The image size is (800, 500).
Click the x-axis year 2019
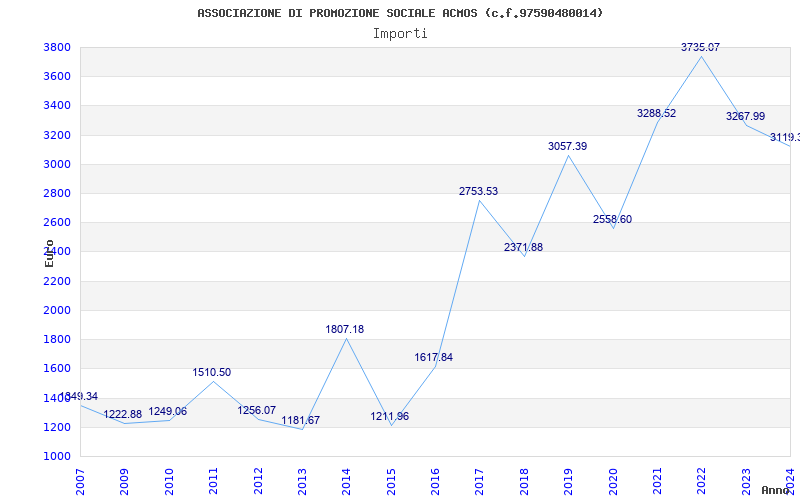[x=568, y=482]
